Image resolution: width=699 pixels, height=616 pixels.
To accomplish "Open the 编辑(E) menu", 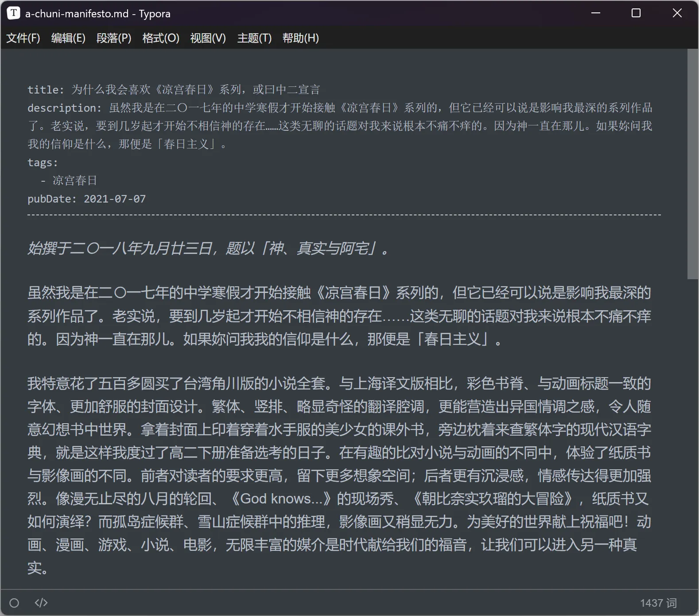I will (68, 38).
